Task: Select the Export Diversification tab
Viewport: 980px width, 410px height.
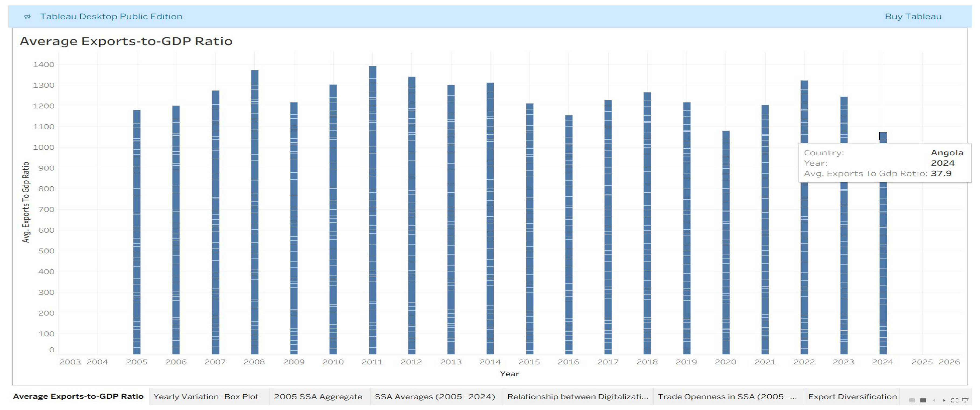Action: tap(852, 396)
